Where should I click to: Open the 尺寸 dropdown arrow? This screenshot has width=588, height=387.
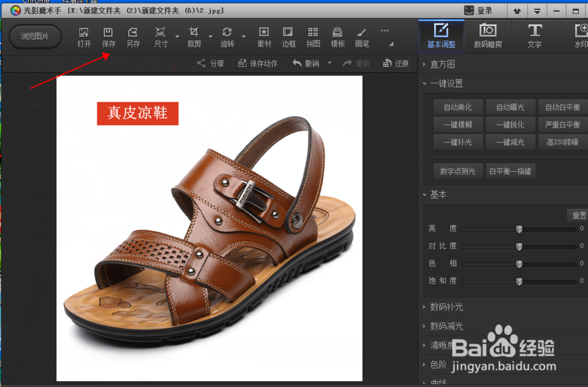pyautogui.click(x=178, y=36)
